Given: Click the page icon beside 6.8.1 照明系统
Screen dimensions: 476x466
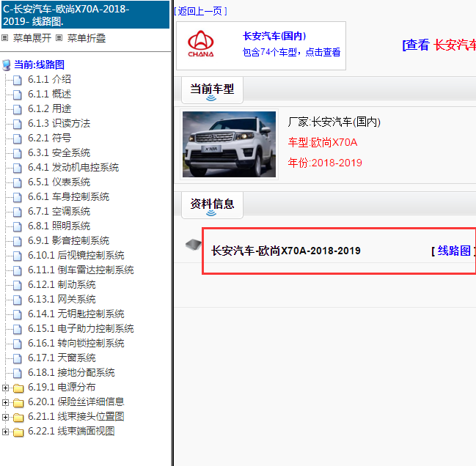Looking at the screenshot, I should click(x=18, y=226).
